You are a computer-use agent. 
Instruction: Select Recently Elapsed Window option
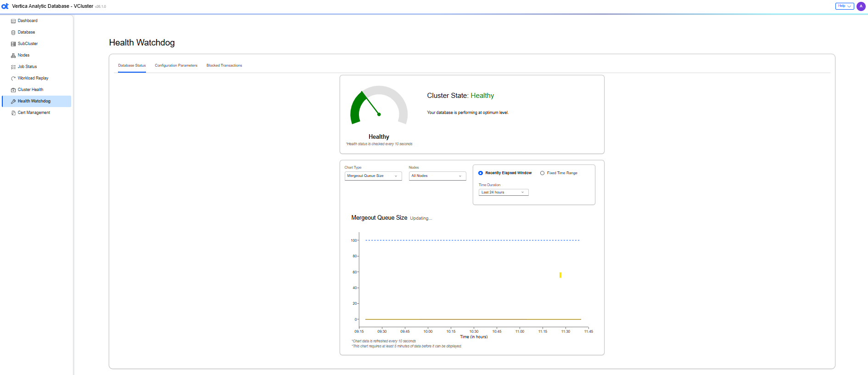[x=481, y=173]
